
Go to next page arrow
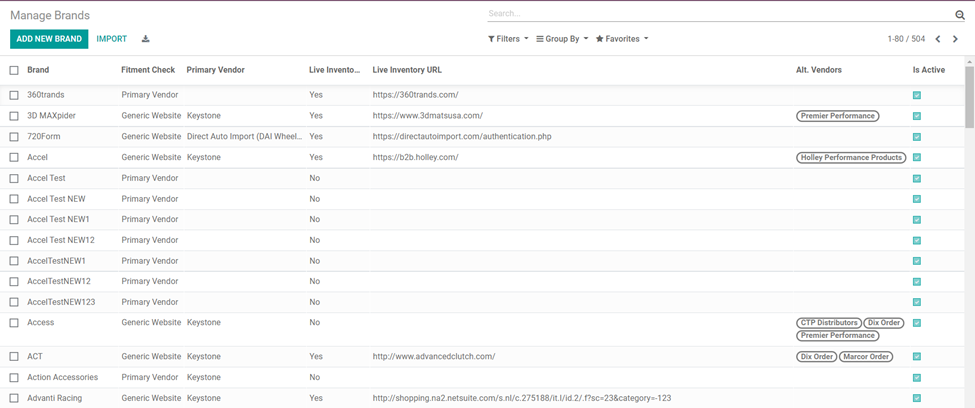(955, 39)
